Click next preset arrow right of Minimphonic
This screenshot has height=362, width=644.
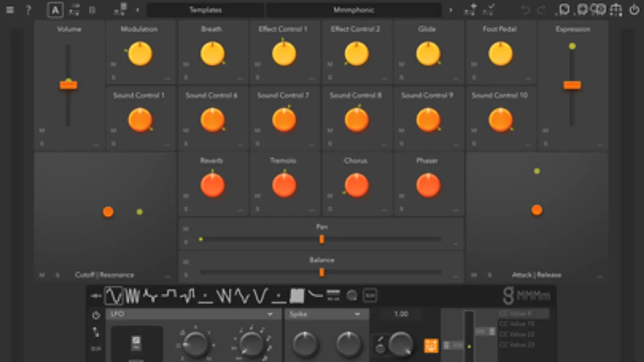pos(451,10)
